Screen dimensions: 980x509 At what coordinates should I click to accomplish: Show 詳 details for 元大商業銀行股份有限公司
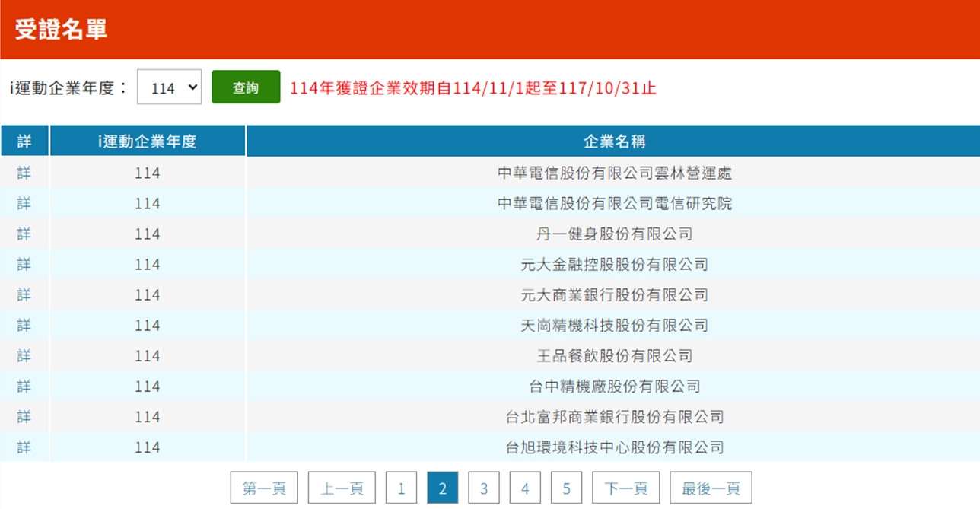[x=24, y=294]
